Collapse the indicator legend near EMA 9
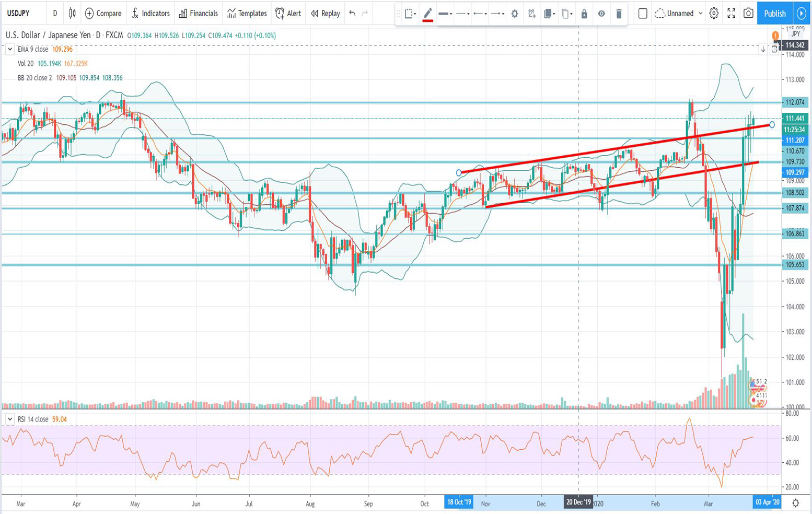This screenshot has width=812, height=514. [9, 50]
